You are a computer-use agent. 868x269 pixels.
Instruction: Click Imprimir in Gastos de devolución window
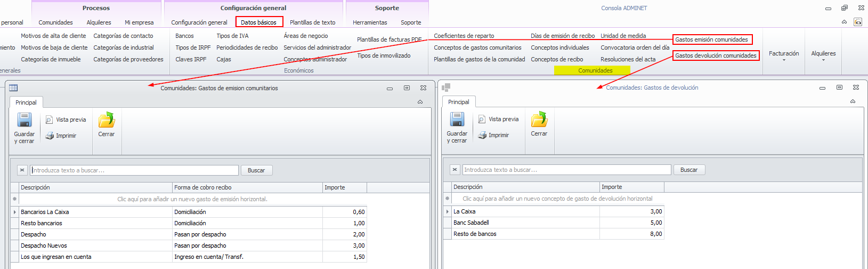(493, 135)
